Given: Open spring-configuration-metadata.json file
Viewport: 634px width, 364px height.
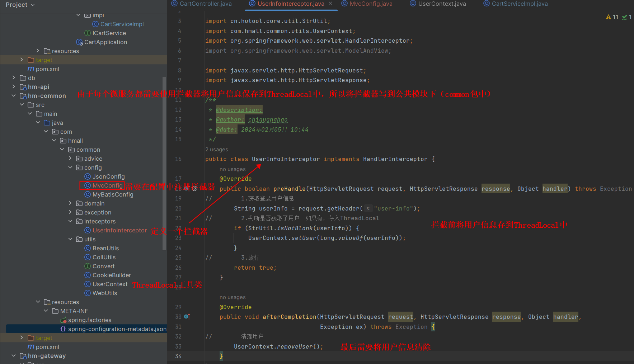Looking at the screenshot, I should click(x=117, y=329).
